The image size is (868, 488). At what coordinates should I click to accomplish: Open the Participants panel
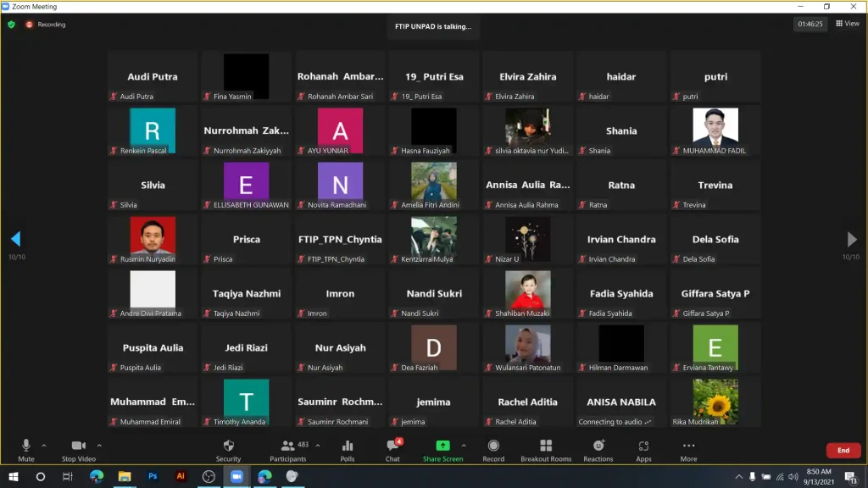pyautogui.click(x=288, y=450)
